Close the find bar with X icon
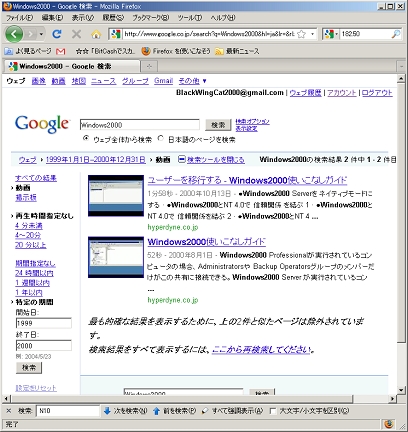 9,411
